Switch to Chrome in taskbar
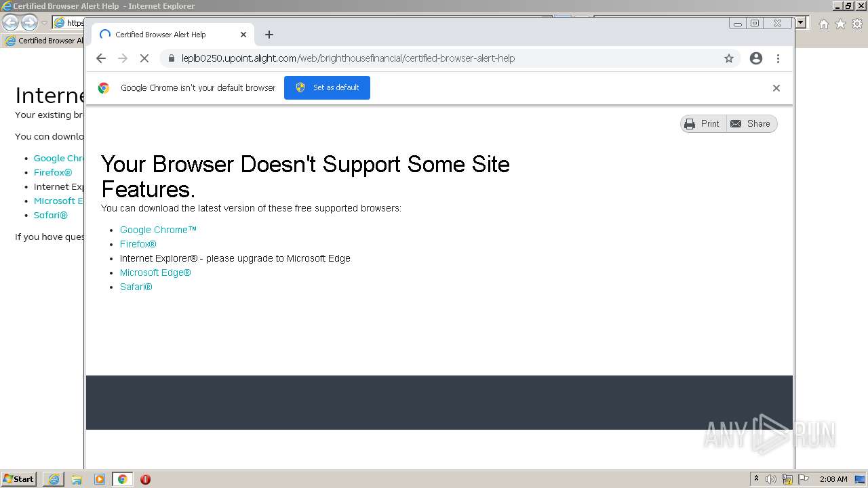Image resolution: width=868 pixels, height=488 pixels. point(122,479)
